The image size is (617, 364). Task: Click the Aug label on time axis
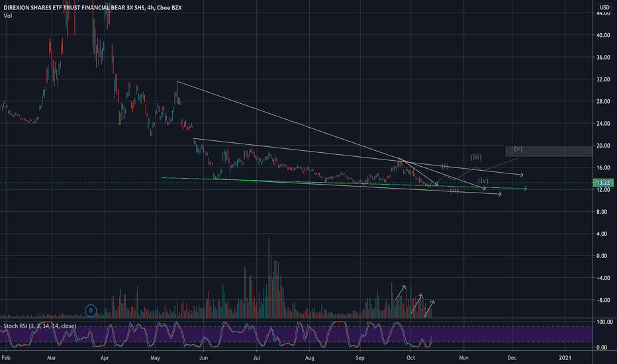pyautogui.click(x=310, y=357)
